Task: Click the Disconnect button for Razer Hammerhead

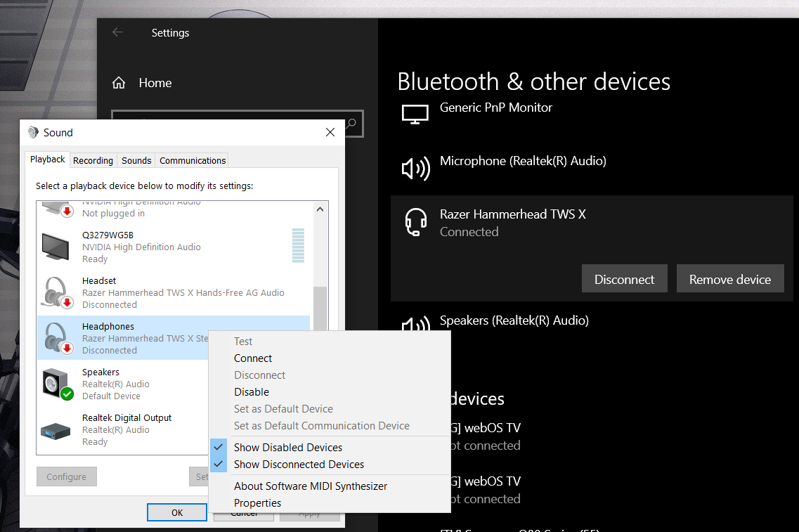Action: pos(624,279)
